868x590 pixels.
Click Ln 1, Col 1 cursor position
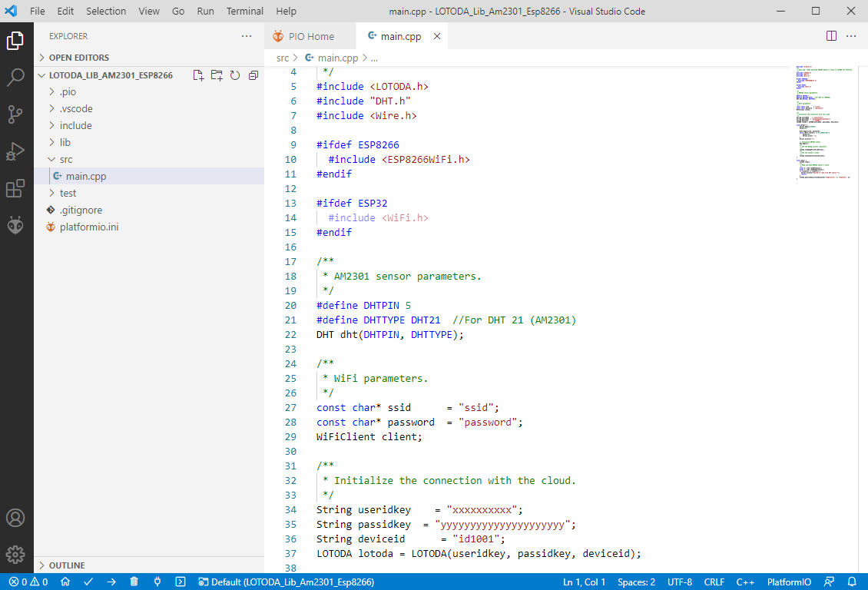click(584, 582)
